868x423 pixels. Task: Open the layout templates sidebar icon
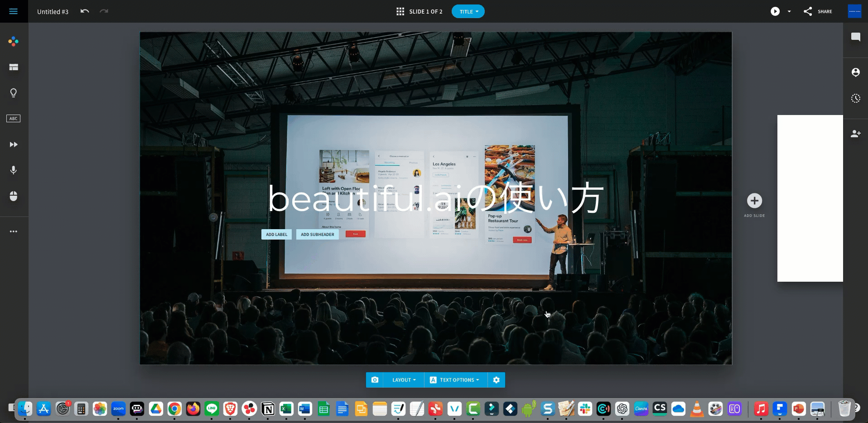coord(14,67)
